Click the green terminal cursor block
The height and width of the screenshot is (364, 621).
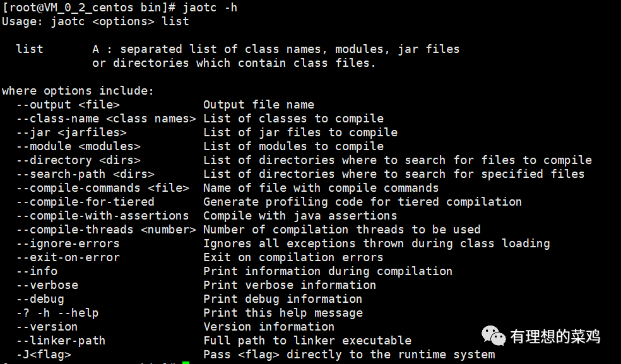click(186, 362)
